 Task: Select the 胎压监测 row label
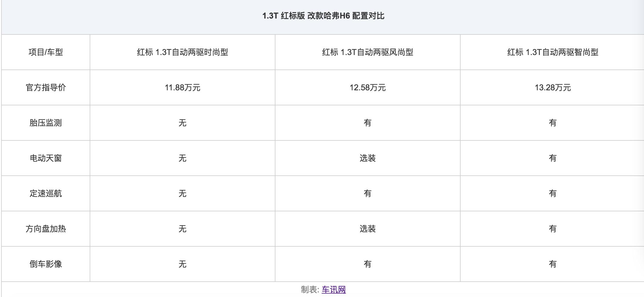coord(46,123)
